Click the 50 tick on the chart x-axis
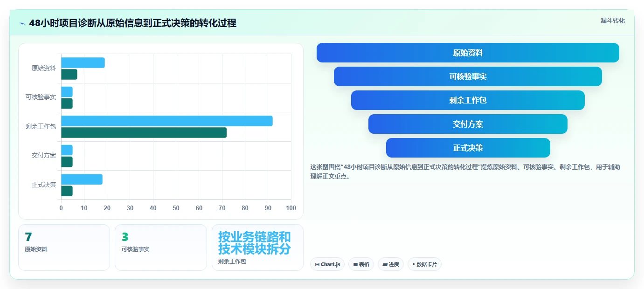 click(x=176, y=208)
